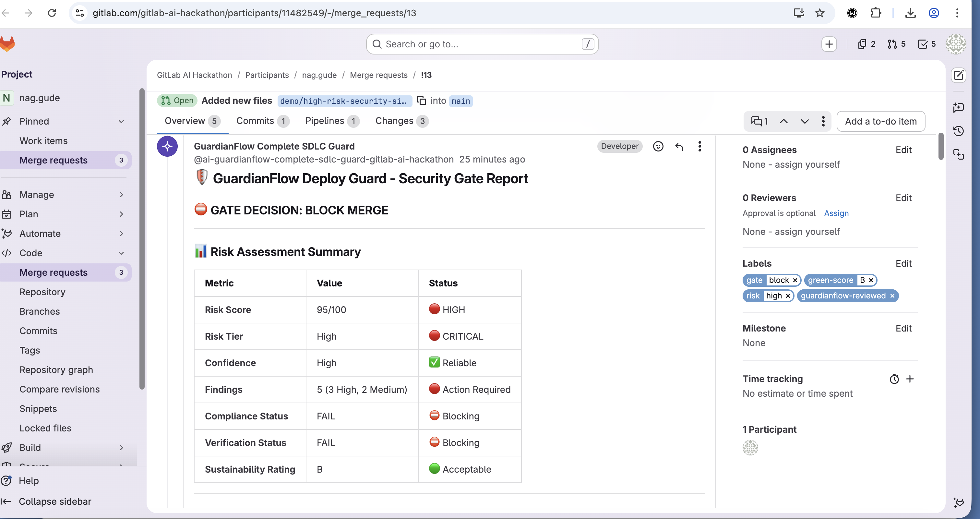Remove the risk high label
The height and width of the screenshot is (519, 980).
click(788, 296)
